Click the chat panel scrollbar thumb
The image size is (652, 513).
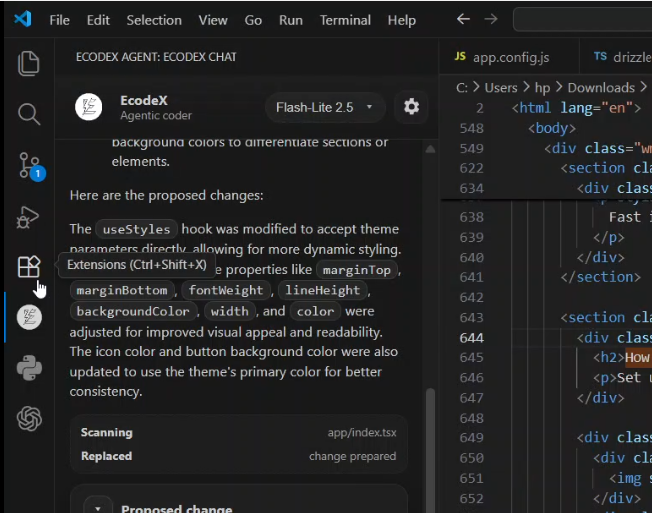431,451
